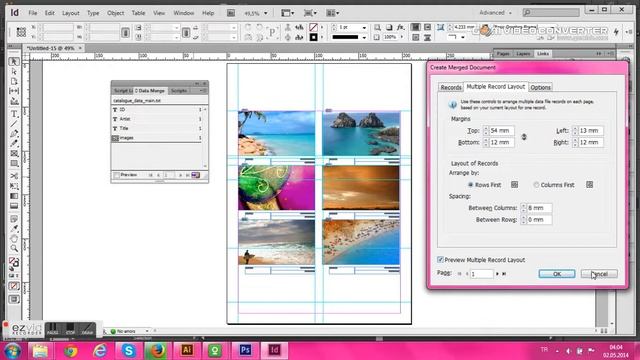
Task: Click the stroke color swatch in control bar
Action: click(x=313, y=38)
